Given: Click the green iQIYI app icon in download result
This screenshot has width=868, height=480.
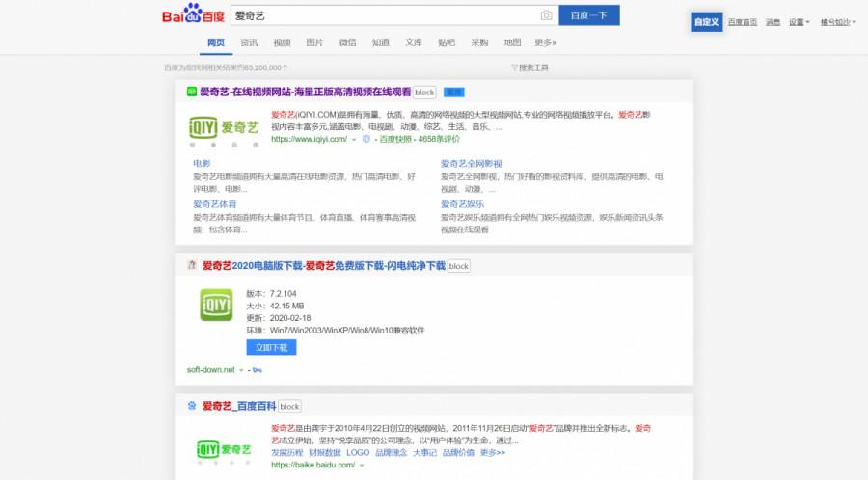Looking at the screenshot, I should (216, 305).
